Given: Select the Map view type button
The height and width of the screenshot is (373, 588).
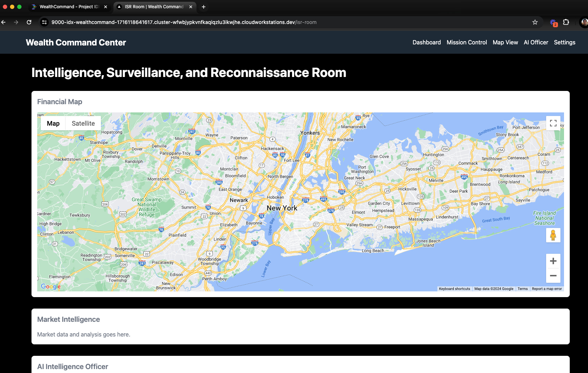Looking at the screenshot, I should (x=53, y=123).
